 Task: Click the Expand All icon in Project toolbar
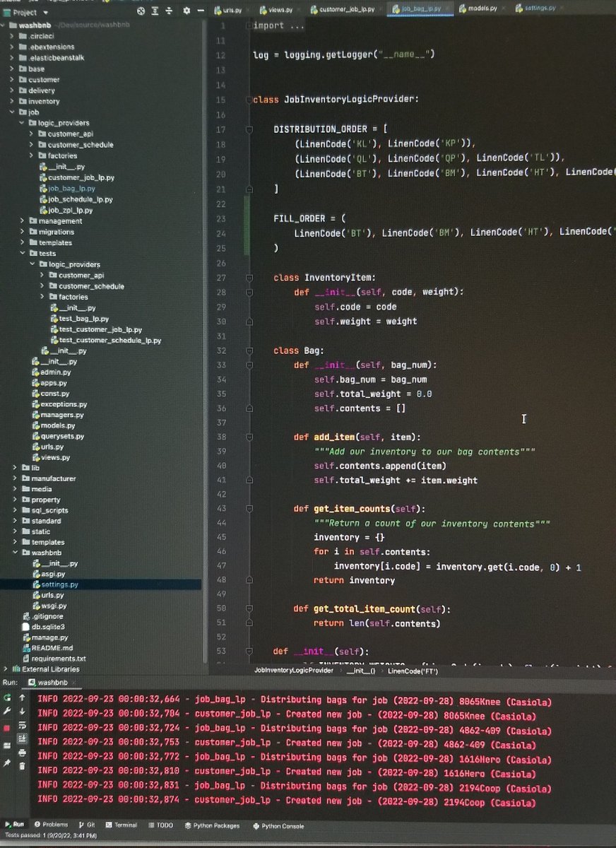(156, 11)
